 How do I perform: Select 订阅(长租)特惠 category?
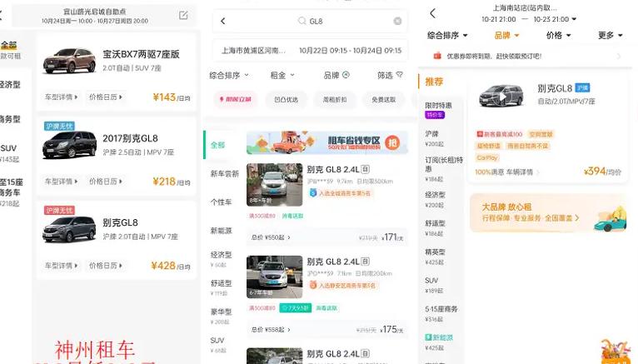pos(443,169)
